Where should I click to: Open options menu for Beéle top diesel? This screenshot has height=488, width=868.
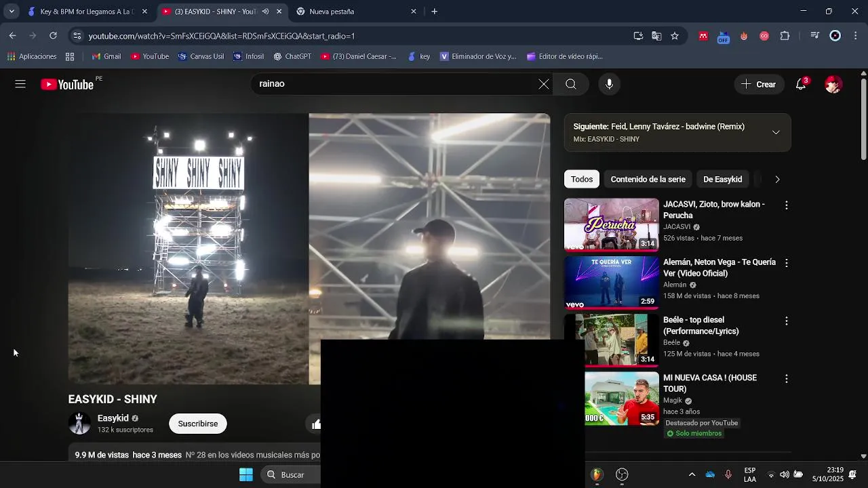tap(787, 321)
